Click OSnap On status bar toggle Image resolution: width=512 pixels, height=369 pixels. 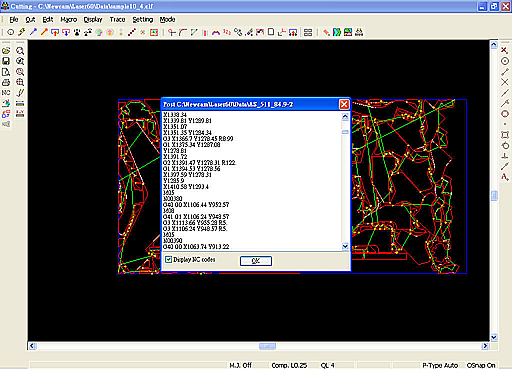[x=481, y=365]
